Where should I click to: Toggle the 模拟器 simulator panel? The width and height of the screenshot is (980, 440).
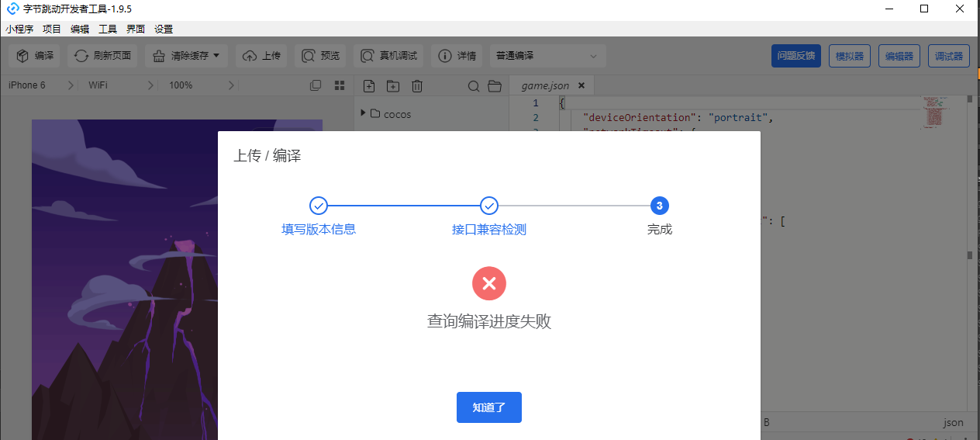pyautogui.click(x=850, y=56)
